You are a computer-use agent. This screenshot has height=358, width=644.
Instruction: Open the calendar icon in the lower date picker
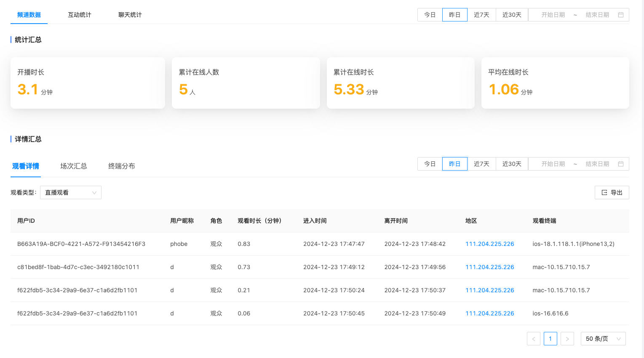(621, 163)
